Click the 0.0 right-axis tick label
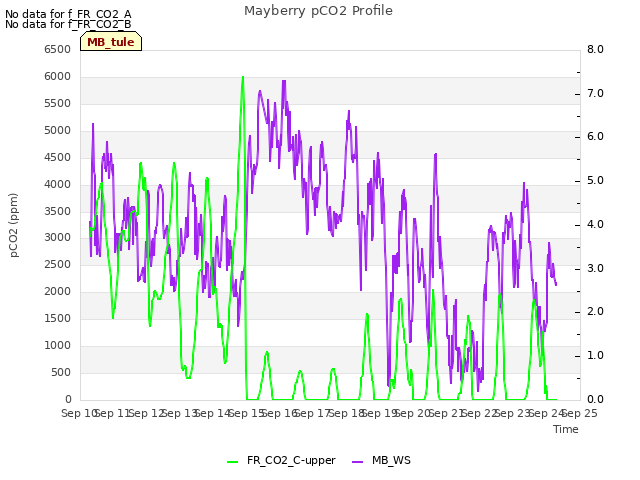The height and width of the screenshot is (480, 640). [595, 399]
